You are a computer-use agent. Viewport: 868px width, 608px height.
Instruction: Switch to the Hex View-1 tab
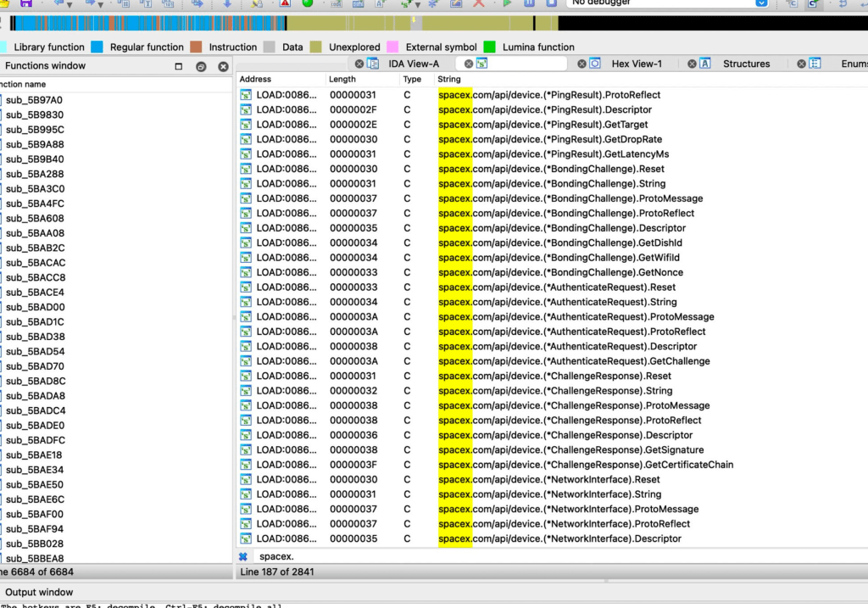[x=637, y=64]
